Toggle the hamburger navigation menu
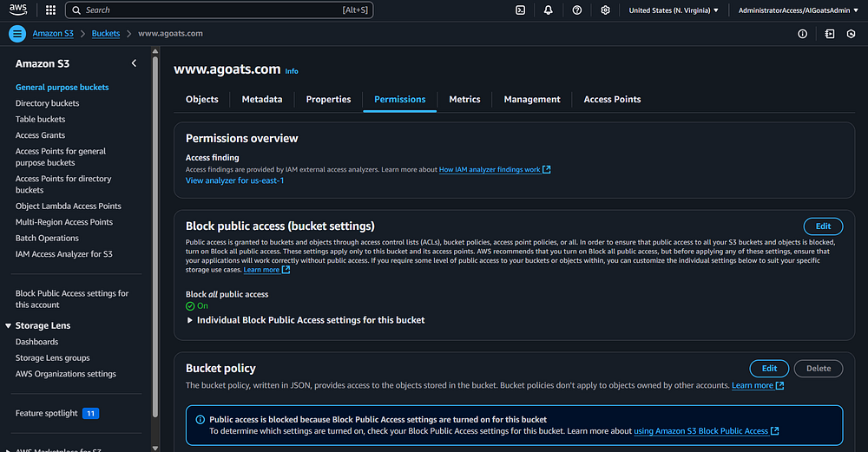Screen dimensions: 868x452 coord(17,34)
